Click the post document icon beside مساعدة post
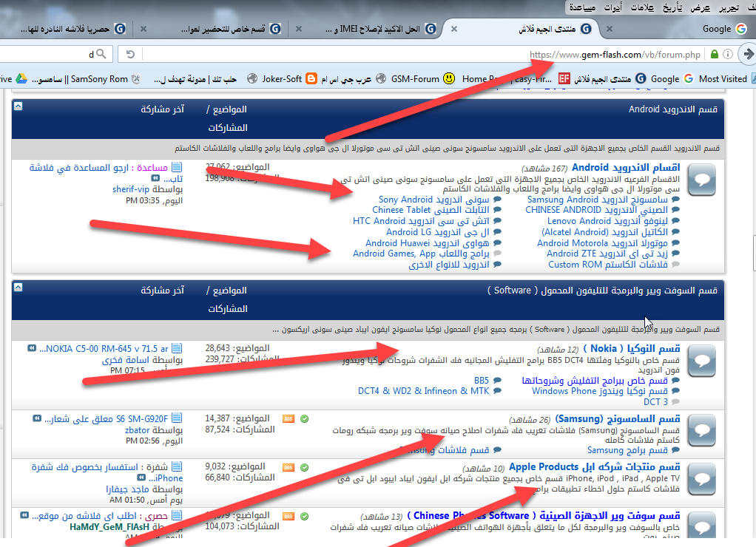This screenshot has height=547, width=756. click(x=177, y=167)
